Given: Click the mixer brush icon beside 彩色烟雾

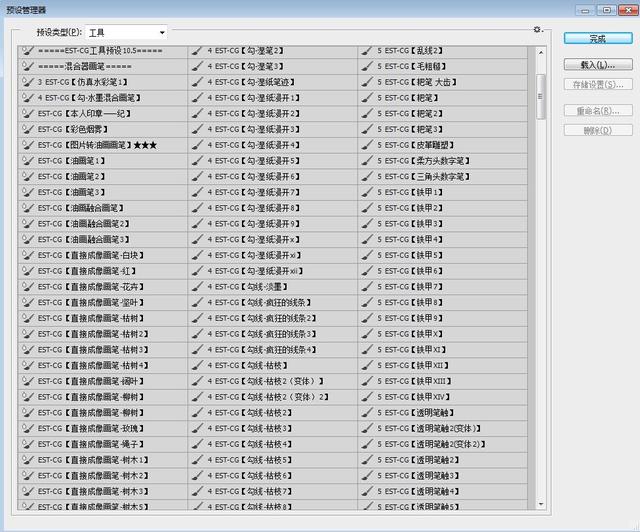Looking at the screenshot, I should (x=28, y=129).
